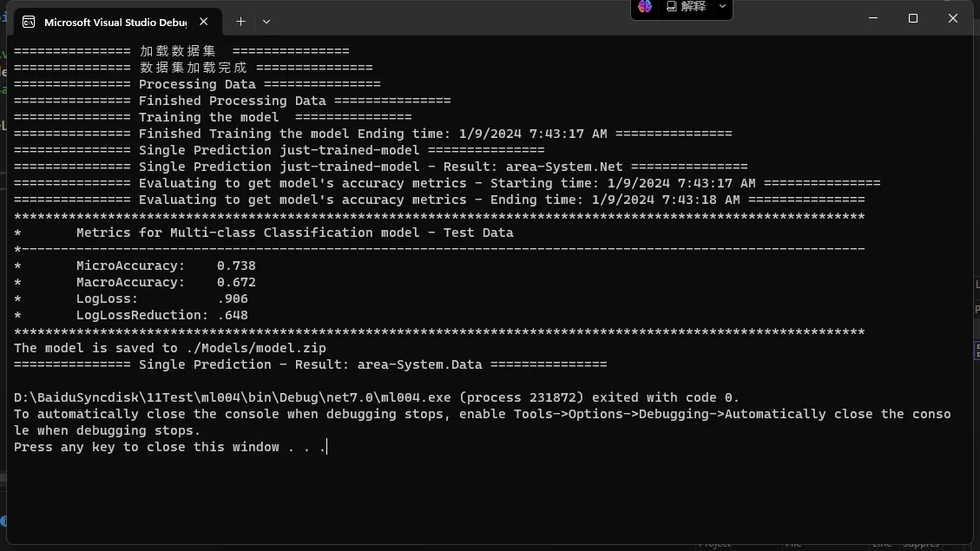This screenshot has width=980, height=551.
Task: Click the 'Press any key' prompt line
Action: [x=169, y=447]
